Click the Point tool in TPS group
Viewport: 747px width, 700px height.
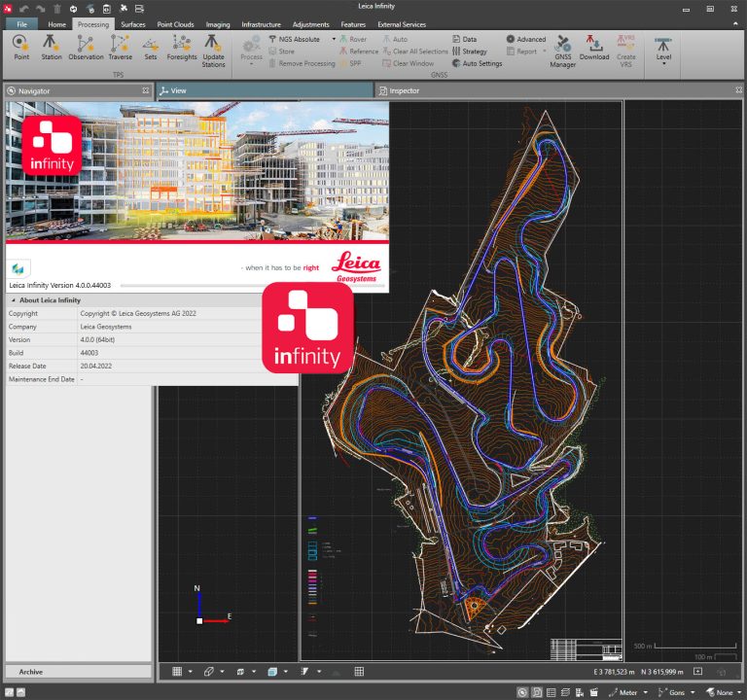(21, 48)
